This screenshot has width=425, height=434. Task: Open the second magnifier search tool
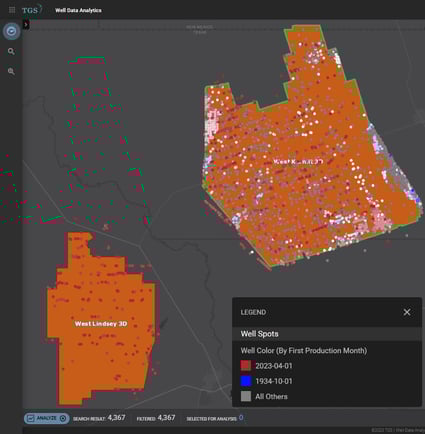pyautogui.click(x=11, y=71)
